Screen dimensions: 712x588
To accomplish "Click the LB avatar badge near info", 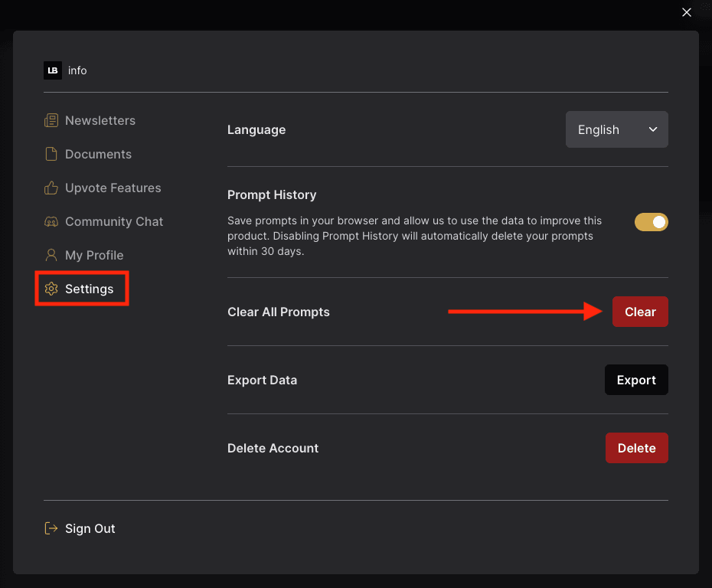I will pos(53,70).
